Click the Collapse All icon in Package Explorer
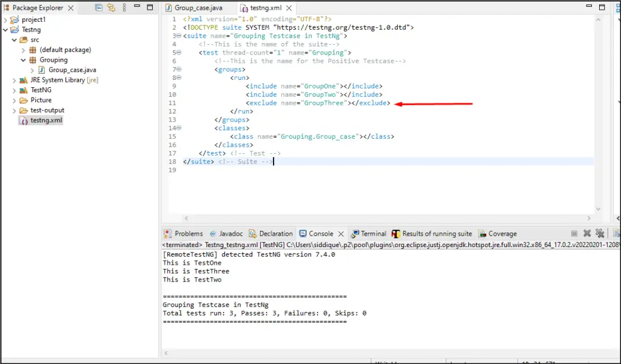Screen dimensions: 621x364 point(99,7)
